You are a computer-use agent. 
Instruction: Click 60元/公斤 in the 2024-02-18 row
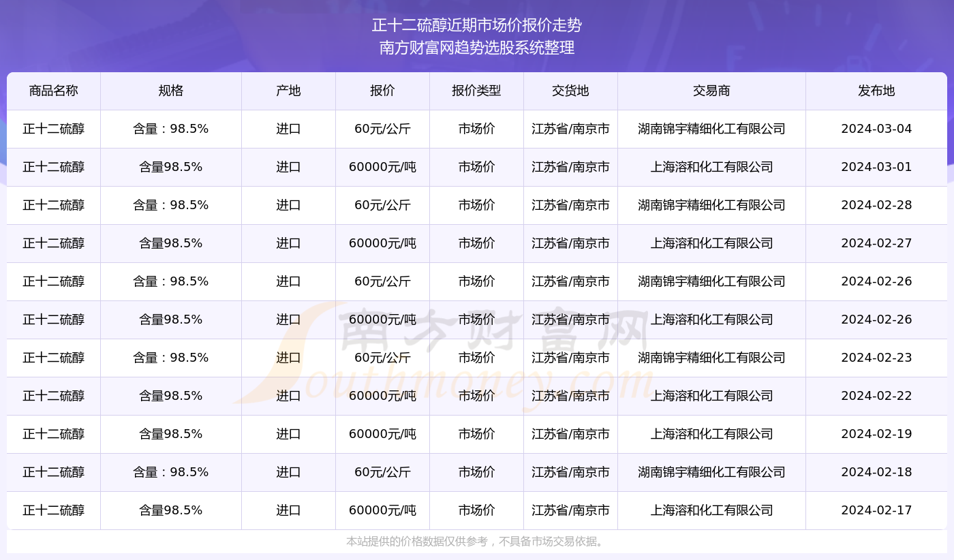click(382, 472)
